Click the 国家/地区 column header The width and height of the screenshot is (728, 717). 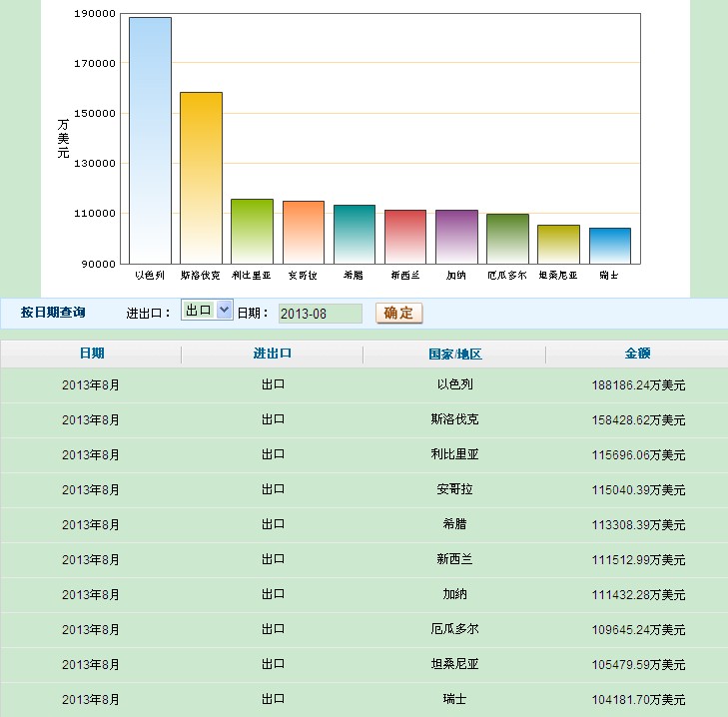tap(454, 355)
